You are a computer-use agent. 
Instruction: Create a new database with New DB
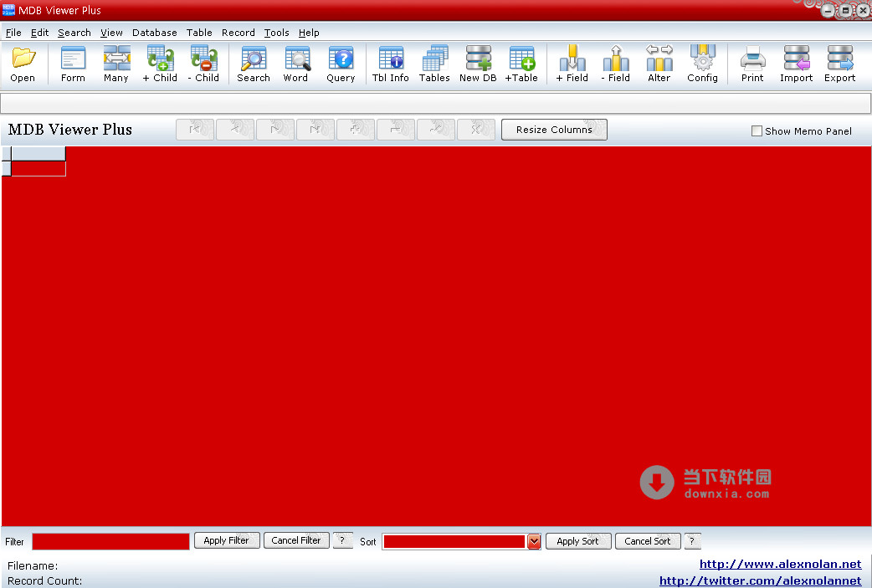479,64
